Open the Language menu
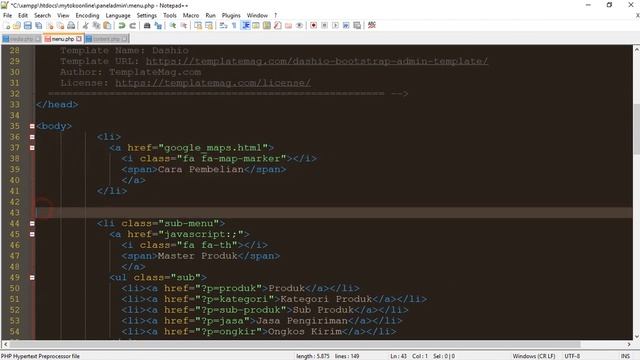This screenshot has height=360, width=640. coord(118,16)
